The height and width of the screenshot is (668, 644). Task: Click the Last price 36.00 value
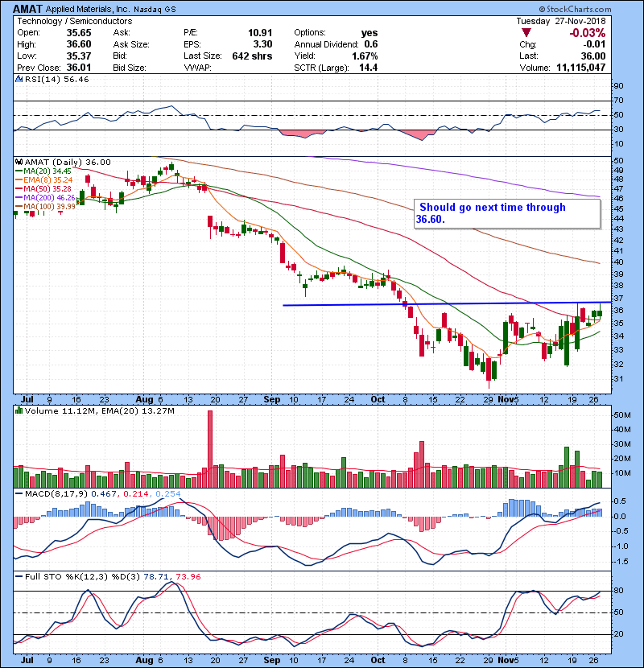[593, 56]
